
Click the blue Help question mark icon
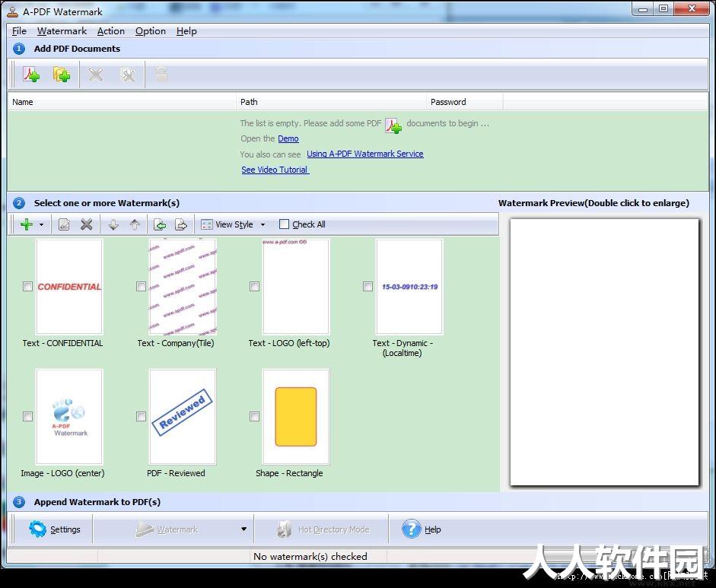[x=411, y=529]
